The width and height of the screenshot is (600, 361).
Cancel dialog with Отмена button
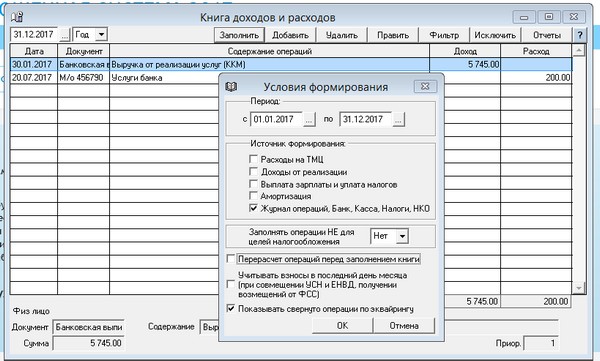(x=404, y=325)
